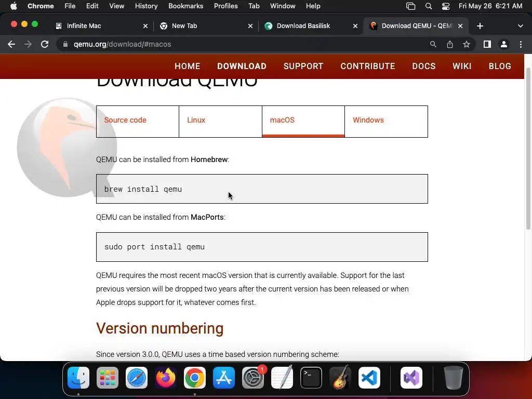The image size is (532, 399).
Task: Open CONTRIBUTE in the site navigation
Action: 368,66
